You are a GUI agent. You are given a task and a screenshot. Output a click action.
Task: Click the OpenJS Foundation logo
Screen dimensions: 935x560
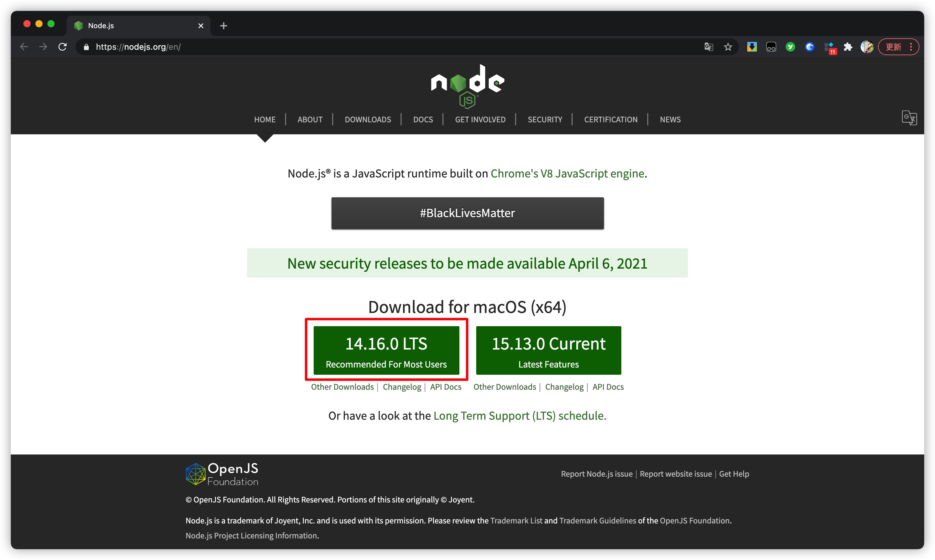click(222, 474)
